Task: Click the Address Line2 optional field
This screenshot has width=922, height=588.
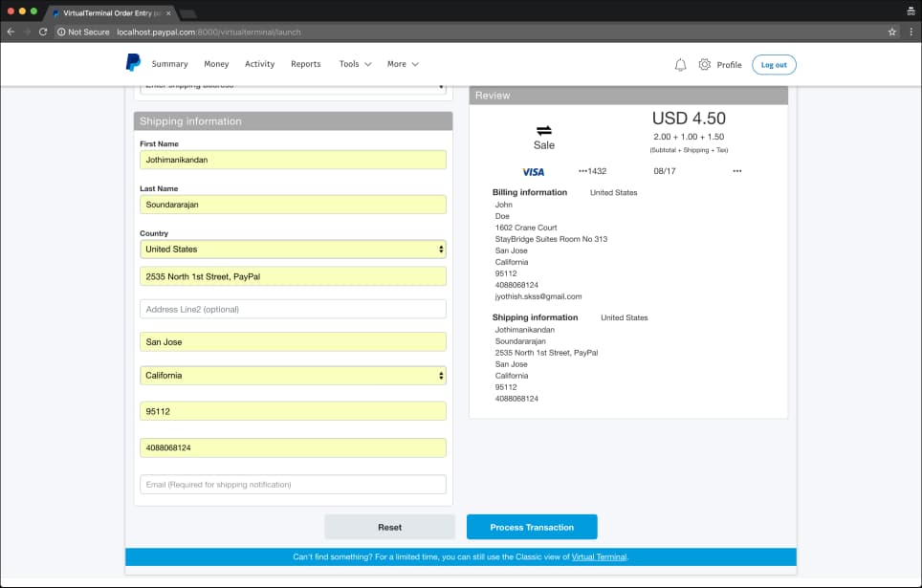Action: [x=293, y=309]
